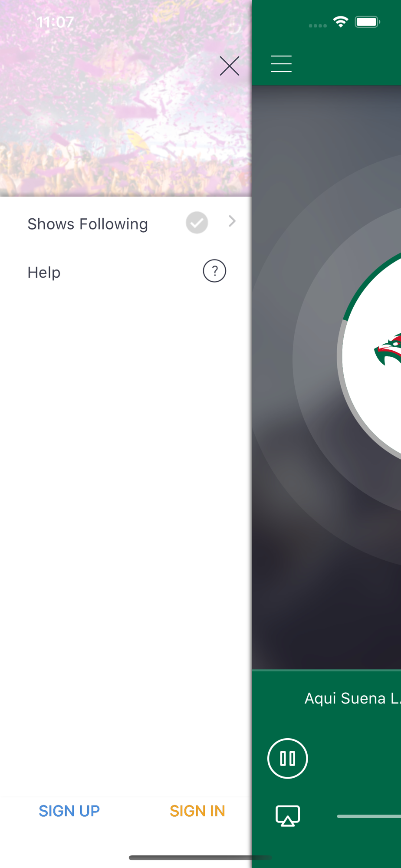Tap the battery status icon
Image resolution: width=401 pixels, height=868 pixels.
(x=368, y=22)
